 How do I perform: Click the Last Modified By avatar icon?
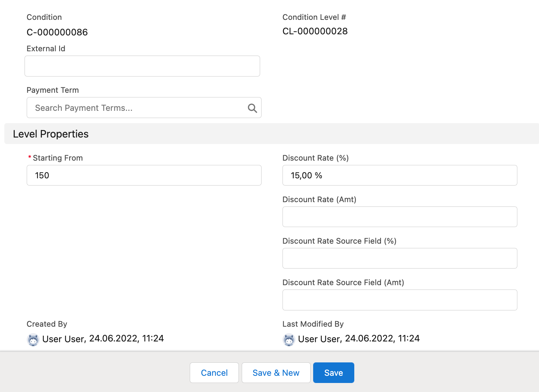(x=289, y=339)
